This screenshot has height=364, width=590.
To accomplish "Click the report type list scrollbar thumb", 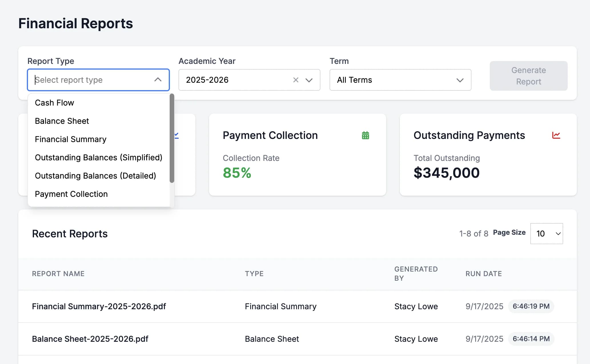I will click(172, 138).
